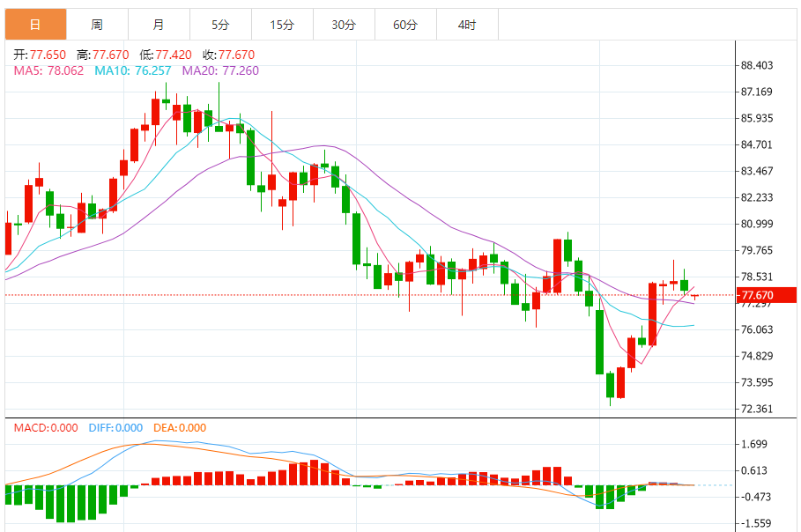Click the 74.829 price axis label
The image size is (801, 532).
click(x=757, y=356)
